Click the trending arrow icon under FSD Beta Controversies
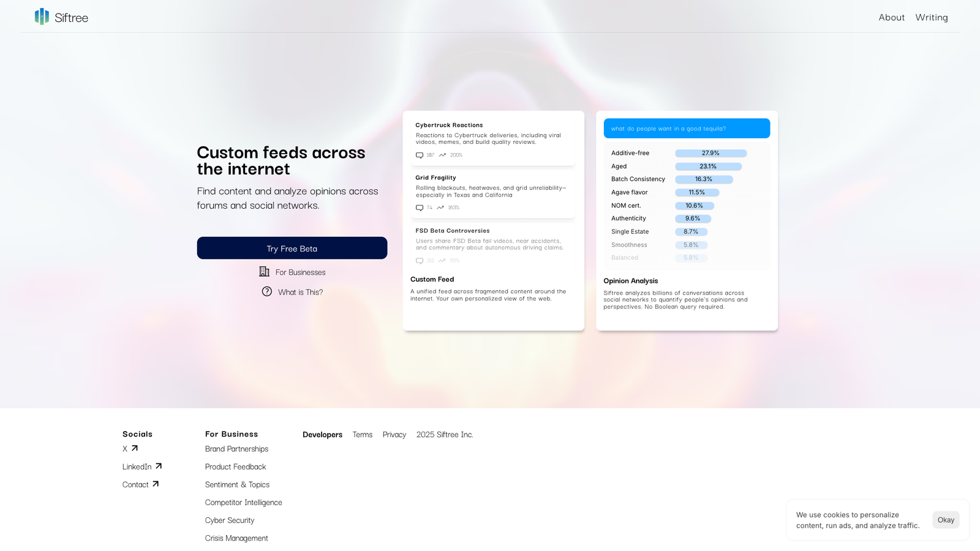The width and height of the screenshot is (980, 551). [442, 261]
